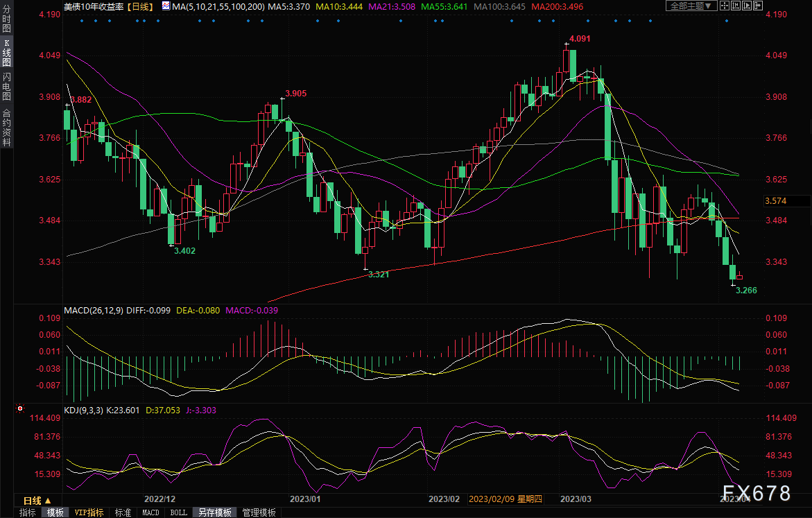Open the 全部主题 dropdown

point(689,6)
